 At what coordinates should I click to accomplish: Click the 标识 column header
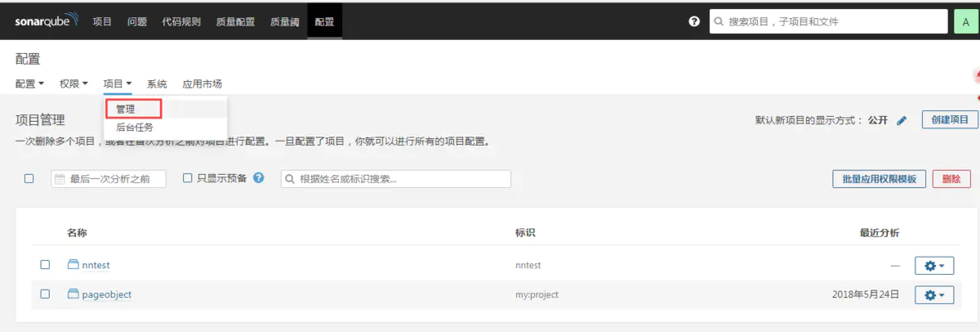pyautogui.click(x=525, y=233)
